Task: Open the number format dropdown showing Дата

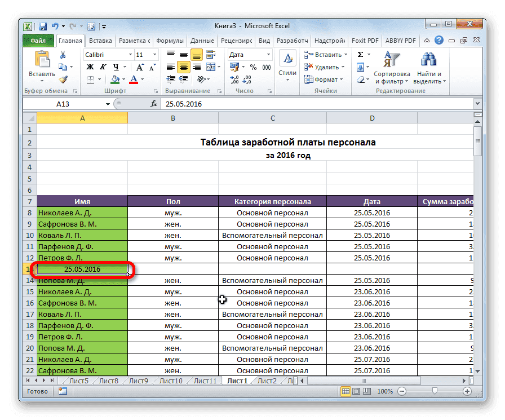Action: [268, 54]
